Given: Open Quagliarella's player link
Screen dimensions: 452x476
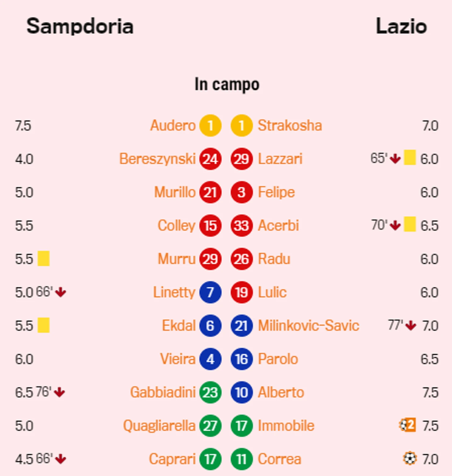Looking at the screenshot, I should click(x=159, y=426).
